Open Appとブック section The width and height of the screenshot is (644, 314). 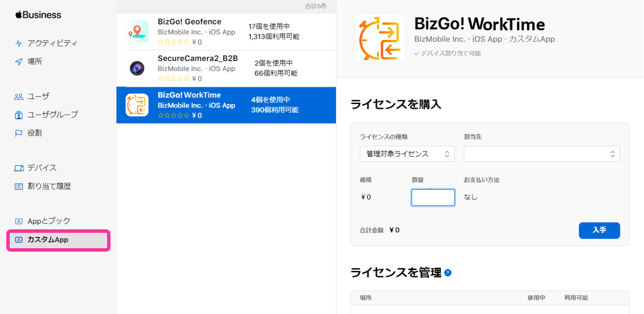49,221
